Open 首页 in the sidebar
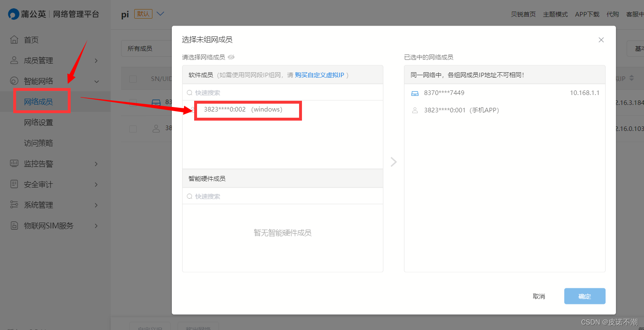The height and width of the screenshot is (330, 644). coord(31,40)
